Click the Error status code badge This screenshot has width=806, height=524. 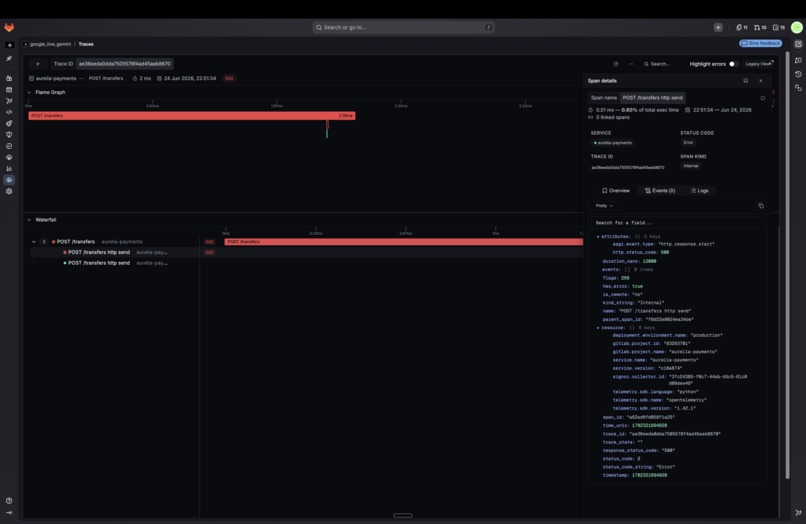(688, 142)
